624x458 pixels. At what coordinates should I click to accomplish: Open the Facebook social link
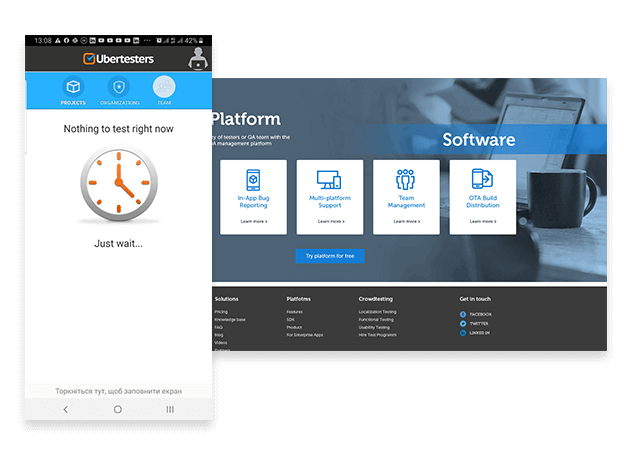pos(463,314)
